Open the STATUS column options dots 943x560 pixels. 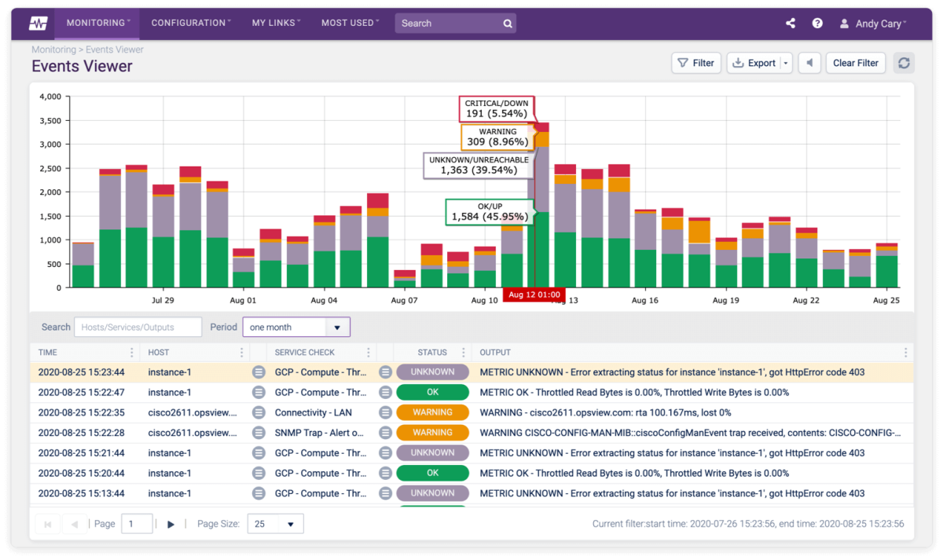(x=462, y=352)
